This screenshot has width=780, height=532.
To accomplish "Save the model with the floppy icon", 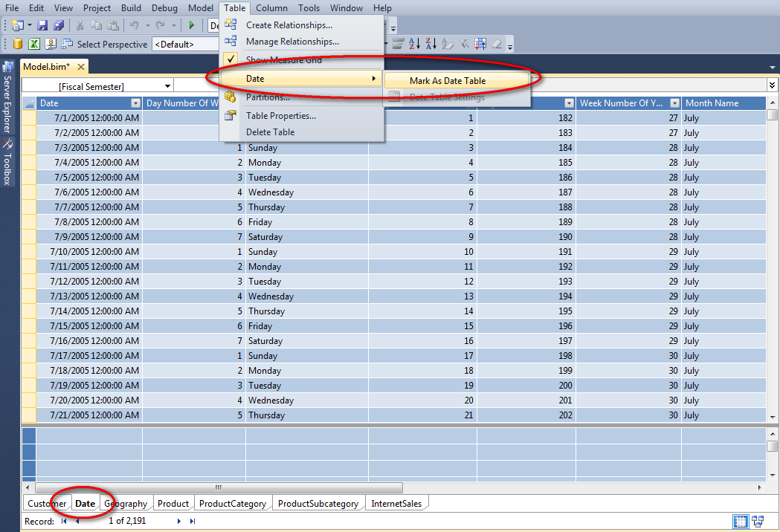I will tap(43, 25).
